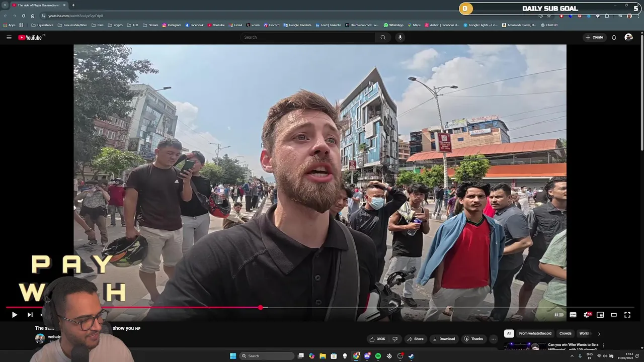
Task: Open options for the Millionaire video suggestion
Action: pyautogui.click(x=603, y=345)
